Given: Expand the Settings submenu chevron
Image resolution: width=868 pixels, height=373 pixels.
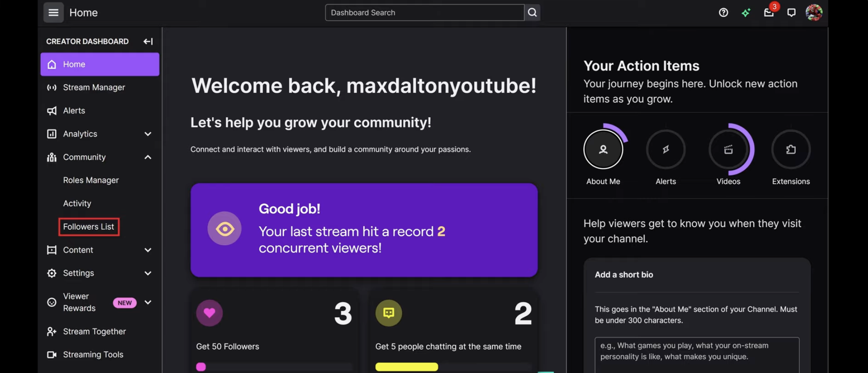Looking at the screenshot, I should (x=148, y=273).
